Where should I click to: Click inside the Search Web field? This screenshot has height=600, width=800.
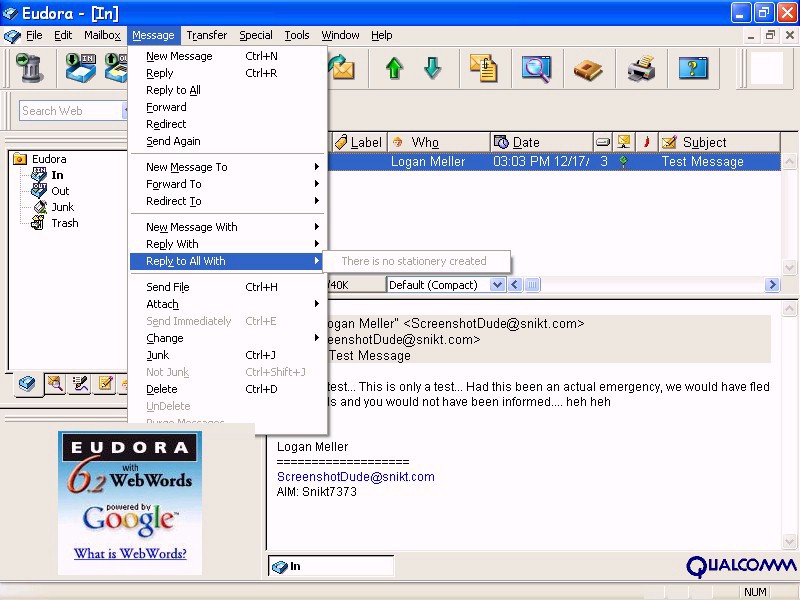70,111
